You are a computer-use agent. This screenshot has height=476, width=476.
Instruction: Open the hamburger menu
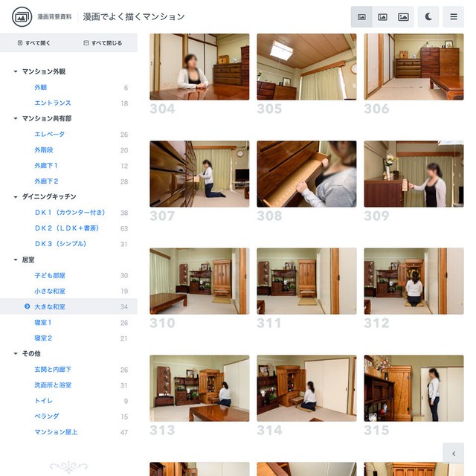point(453,16)
